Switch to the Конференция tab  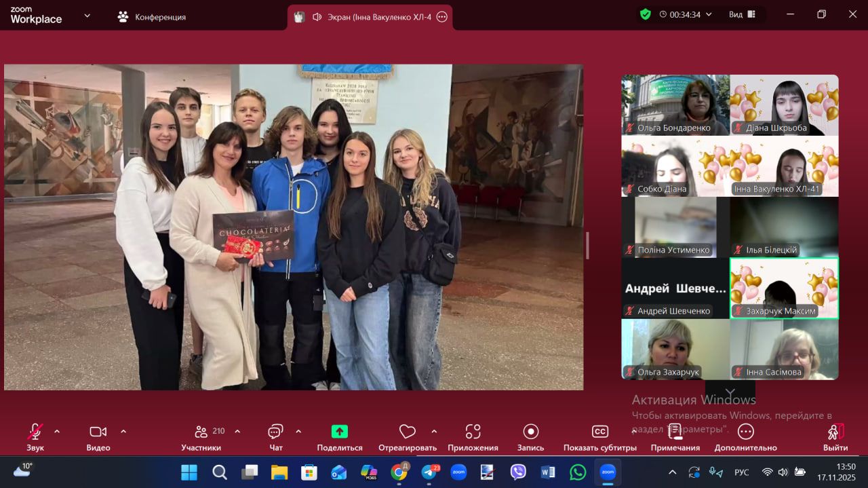pyautogui.click(x=151, y=17)
